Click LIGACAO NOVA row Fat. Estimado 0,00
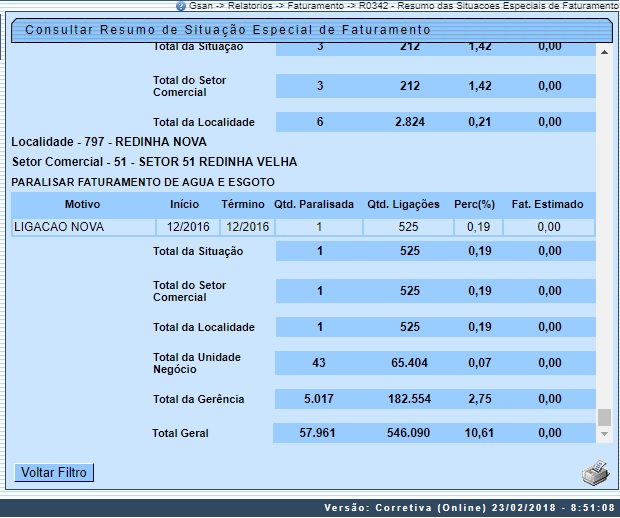 pos(549,227)
